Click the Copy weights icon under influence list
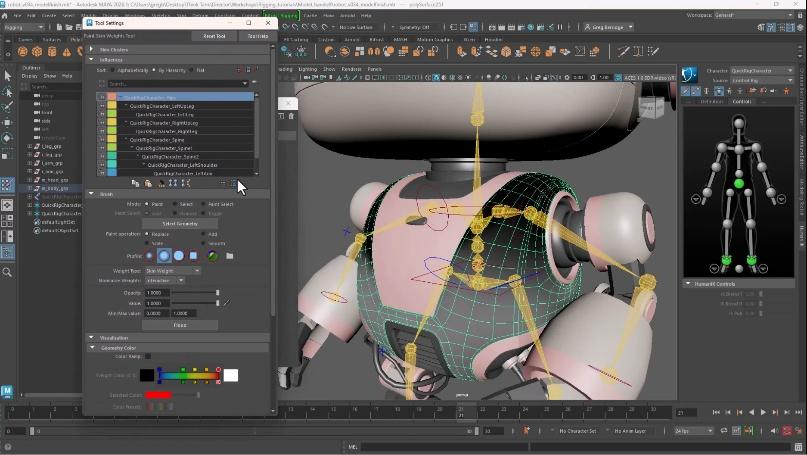 (x=135, y=183)
